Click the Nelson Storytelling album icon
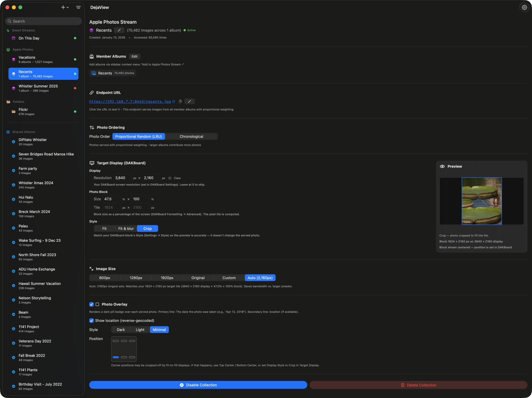 [x=14, y=300]
